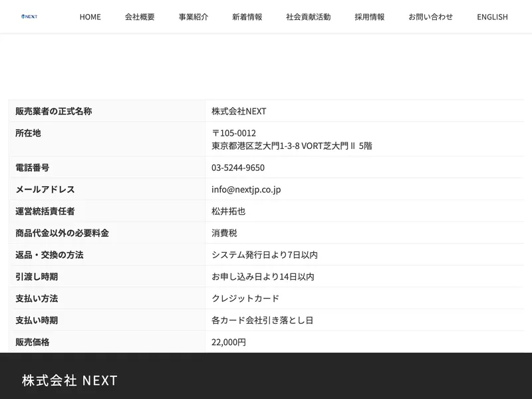Screen dimensions: 532x399
Task: Click the 運営統括責任者 label
Action: point(45,211)
